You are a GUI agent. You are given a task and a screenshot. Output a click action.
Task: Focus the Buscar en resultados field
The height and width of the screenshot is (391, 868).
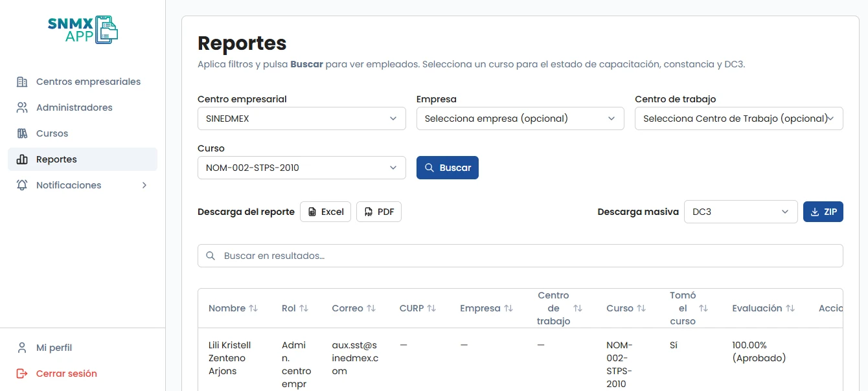pos(520,256)
